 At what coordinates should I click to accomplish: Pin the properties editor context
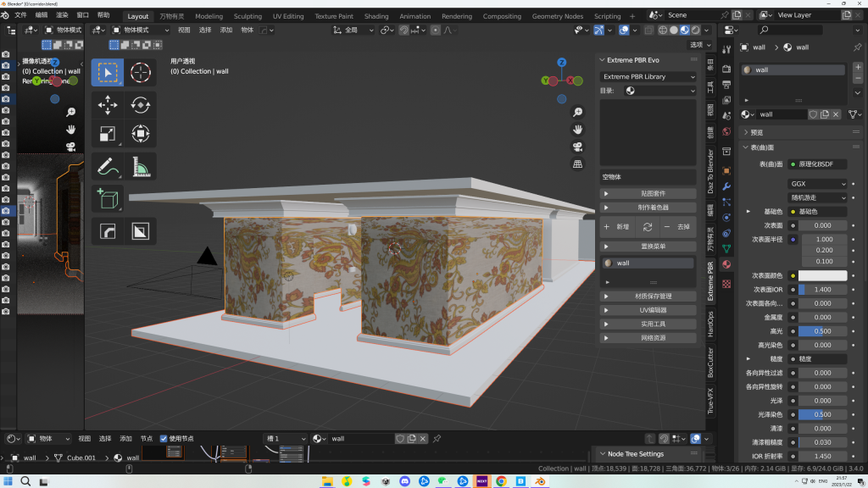[858, 47]
